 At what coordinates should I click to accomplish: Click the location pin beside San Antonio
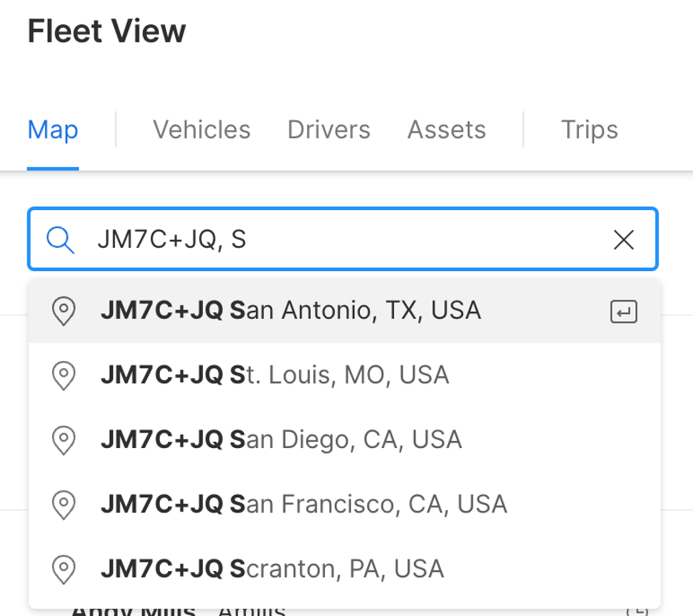64,311
